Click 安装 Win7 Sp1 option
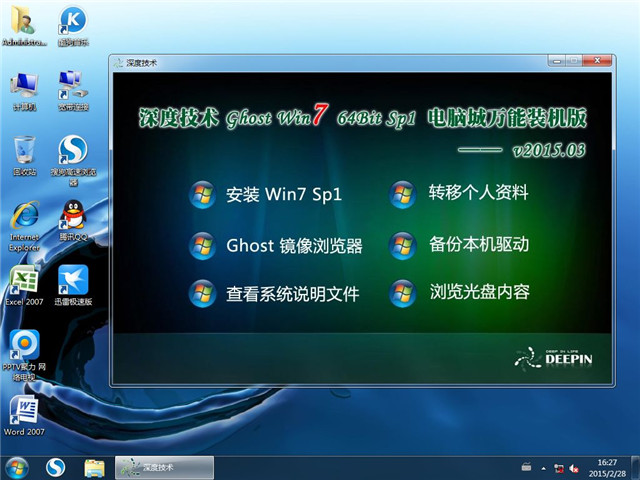Viewport: 640px width, 480px height. (x=270, y=194)
